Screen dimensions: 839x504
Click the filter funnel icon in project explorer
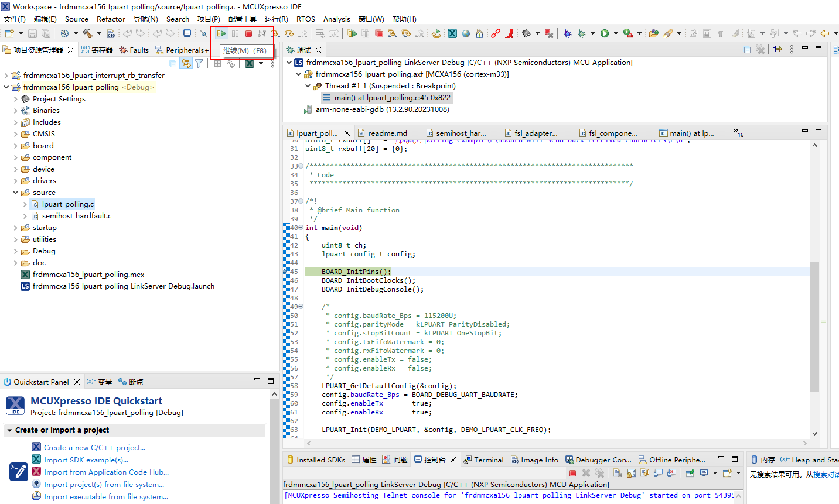pyautogui.click(x=199, y=63)
